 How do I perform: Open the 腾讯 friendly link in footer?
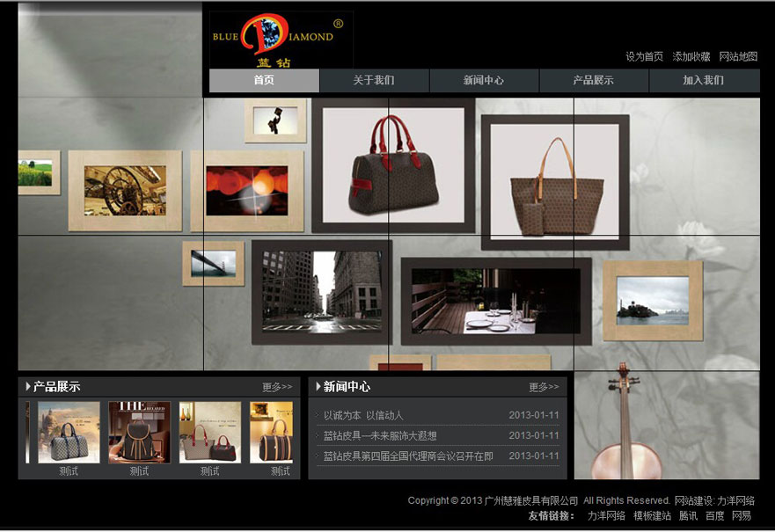click(688, 516)
